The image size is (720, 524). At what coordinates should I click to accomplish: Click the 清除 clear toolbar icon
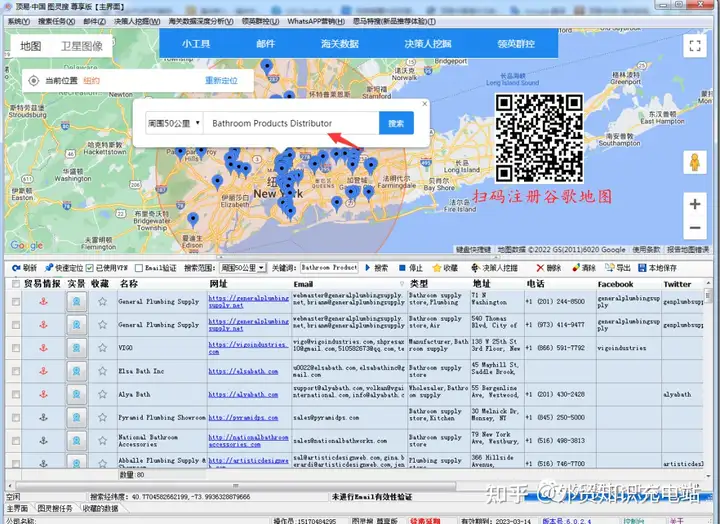(576, 268)
